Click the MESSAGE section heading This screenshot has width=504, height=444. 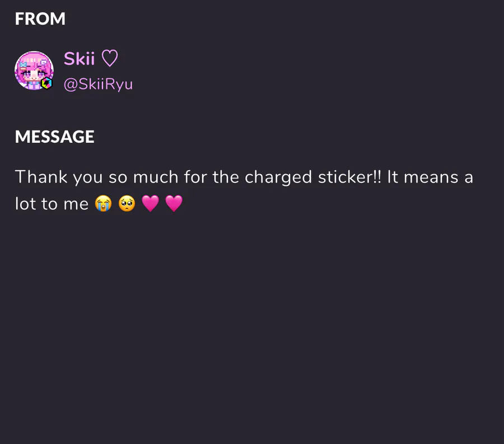click(x=55, y=137)
